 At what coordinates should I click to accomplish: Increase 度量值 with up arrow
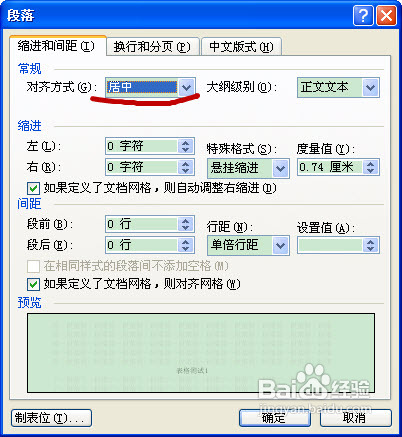coord(371,163)
